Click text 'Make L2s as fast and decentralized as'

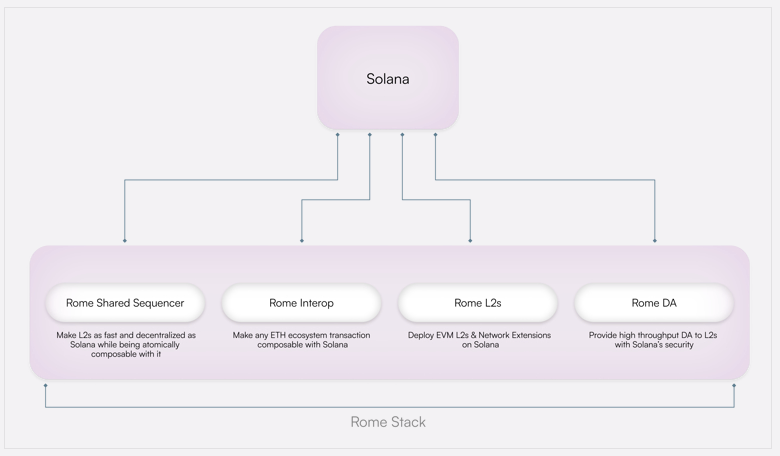coord(126,335)
